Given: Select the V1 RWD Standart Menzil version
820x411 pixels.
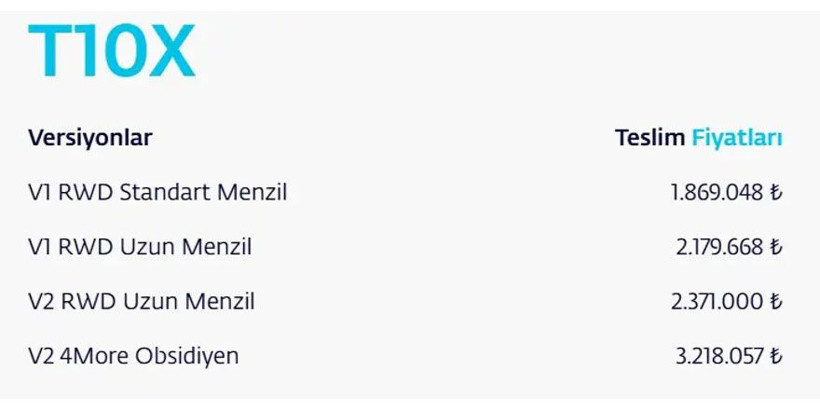Looking at the screenshot, I should coord(157,192).
